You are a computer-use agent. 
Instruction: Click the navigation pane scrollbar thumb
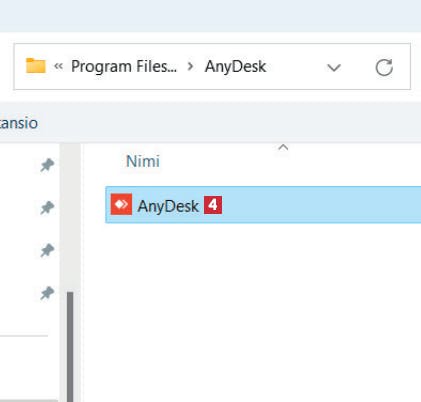point(70,347)
